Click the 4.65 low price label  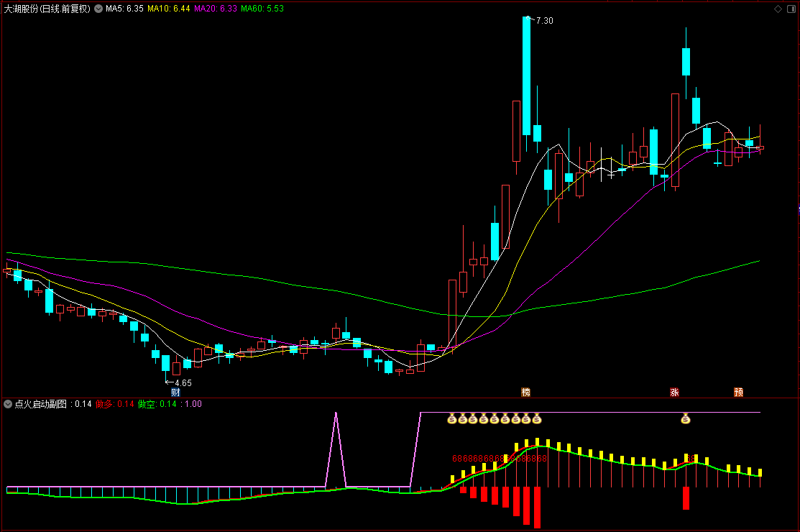[183, 383]
